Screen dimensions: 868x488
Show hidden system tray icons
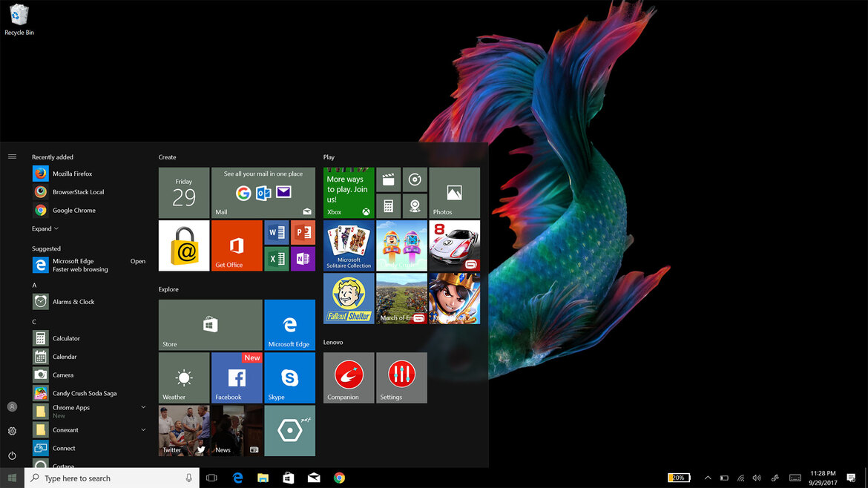pos(708,478)
